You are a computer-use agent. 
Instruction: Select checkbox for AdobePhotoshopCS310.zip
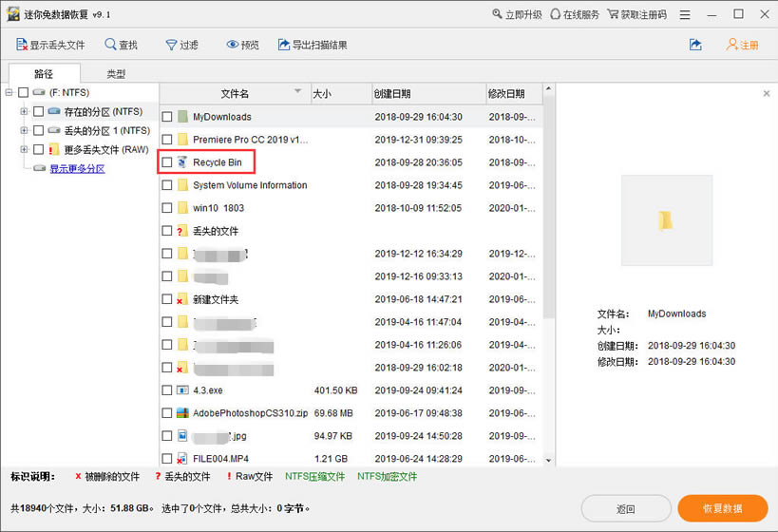(x=167, y=413)
